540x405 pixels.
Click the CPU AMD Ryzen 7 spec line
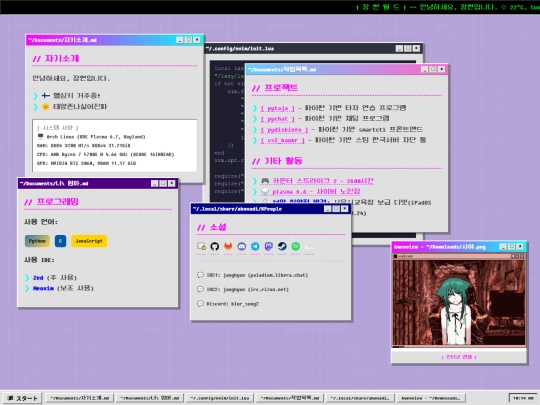pos(105,154)
